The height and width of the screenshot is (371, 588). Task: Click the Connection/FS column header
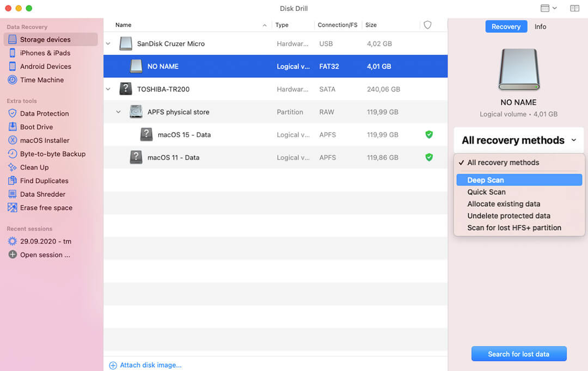tap(337, 24)
